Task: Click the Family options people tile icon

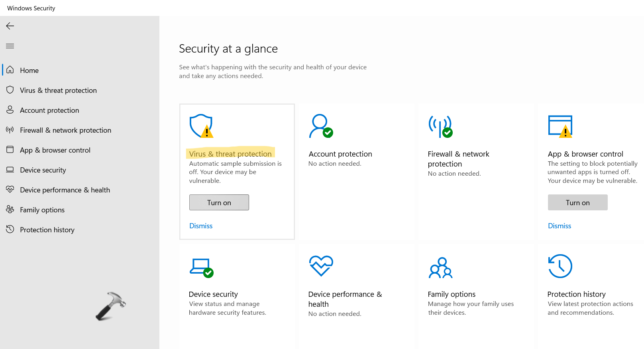Action: (x=440, y=267)
